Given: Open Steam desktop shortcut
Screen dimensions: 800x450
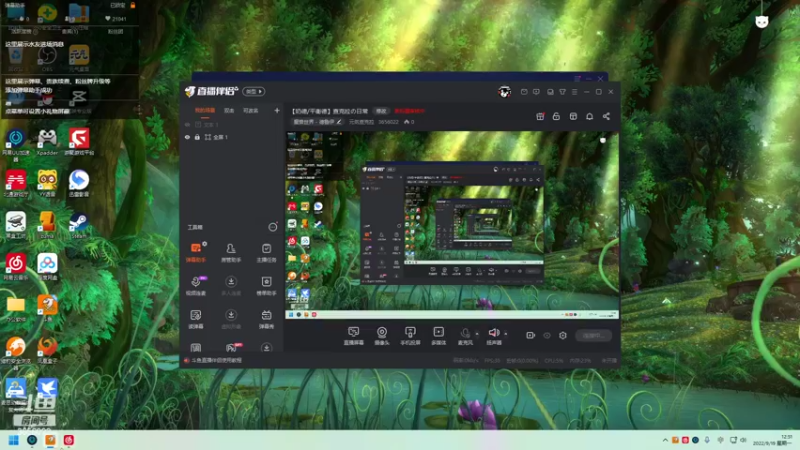Looking at the screenshot, I should click(79, 226).
